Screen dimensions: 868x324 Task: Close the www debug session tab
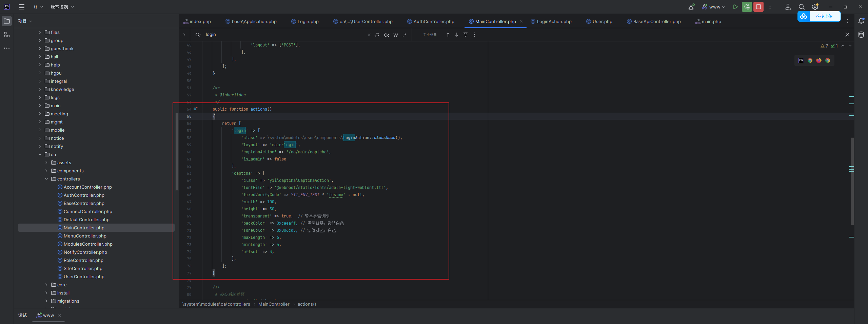click(x=60, y=316)
